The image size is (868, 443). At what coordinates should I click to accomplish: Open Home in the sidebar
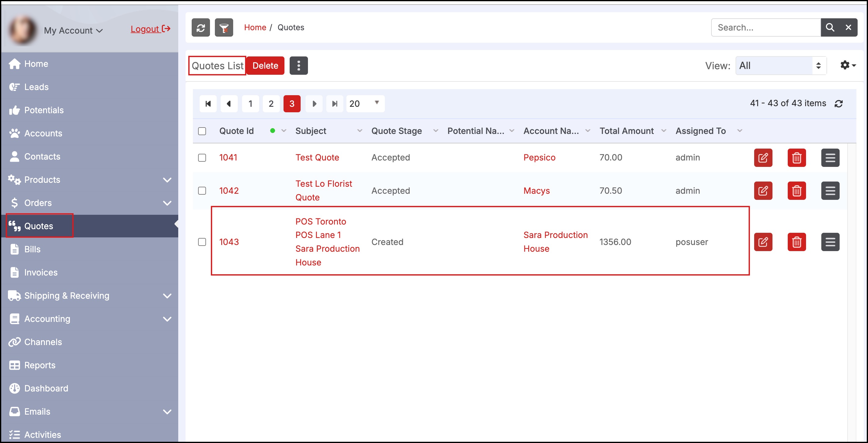pos(90,64)
